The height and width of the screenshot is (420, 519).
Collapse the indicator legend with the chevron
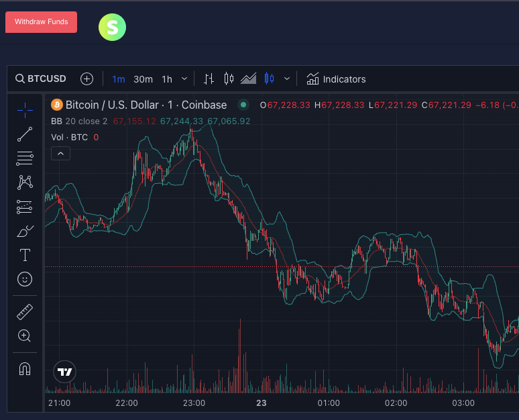click(x=60, y=154)
